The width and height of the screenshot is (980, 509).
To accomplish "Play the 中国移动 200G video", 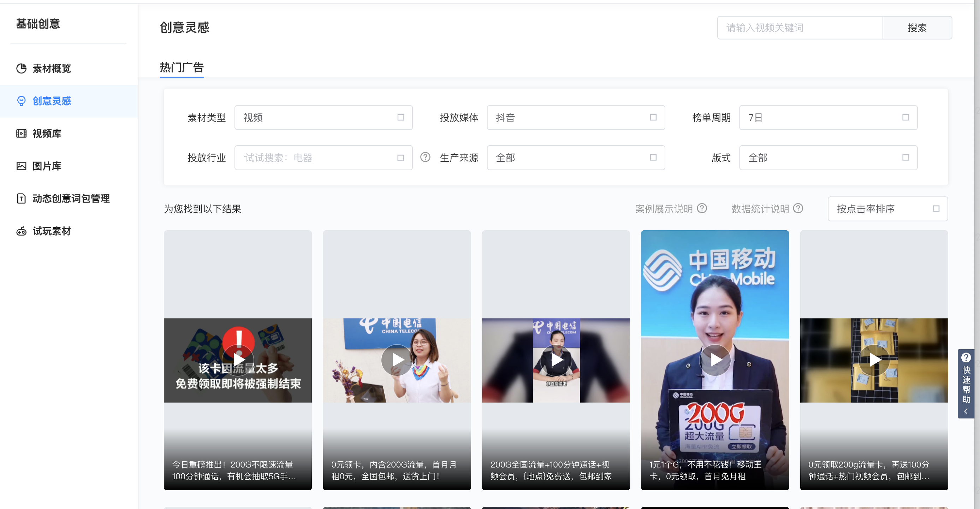I will [x=715, y=360].
